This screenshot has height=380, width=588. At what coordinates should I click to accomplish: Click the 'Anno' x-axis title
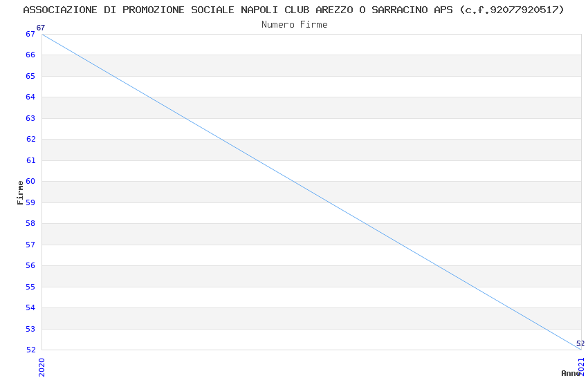571,373
